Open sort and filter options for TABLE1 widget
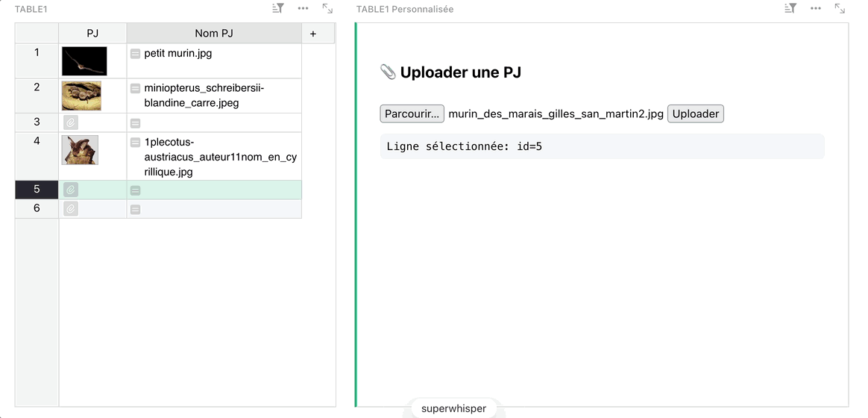The width and height of the screenshot is (868, 418). click(278, 8)
